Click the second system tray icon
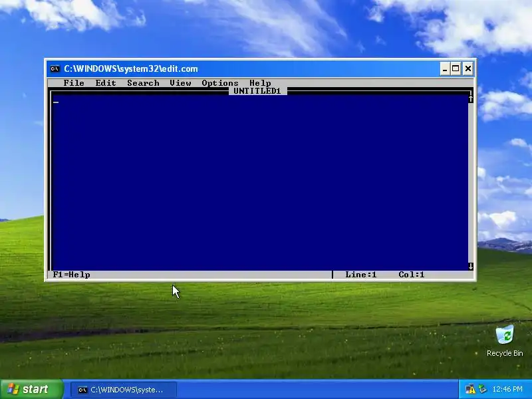The image size is (532, 399). coord(482,389)
